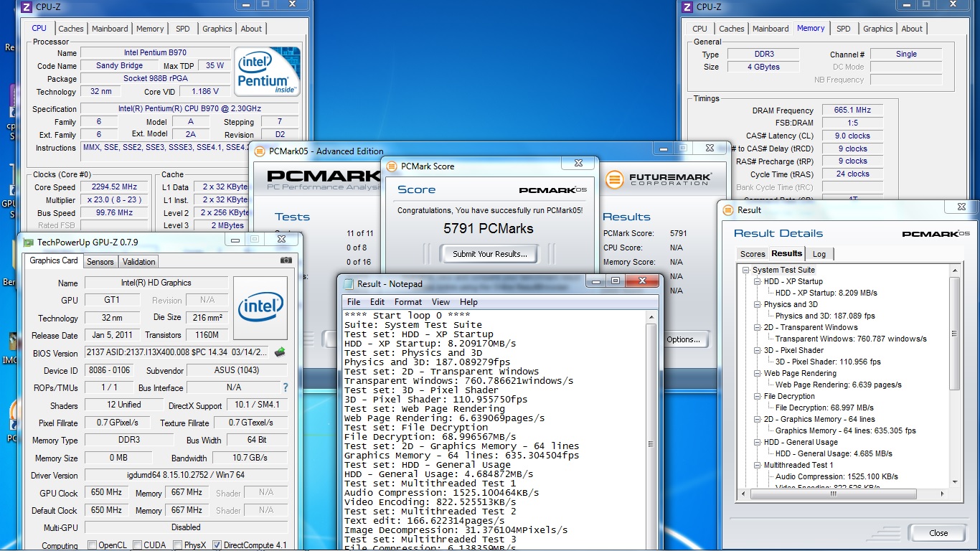Screen dimensions: 980x551
Task: Click the Intel logo in GPU-Z
Action: [x=260, y=309]
